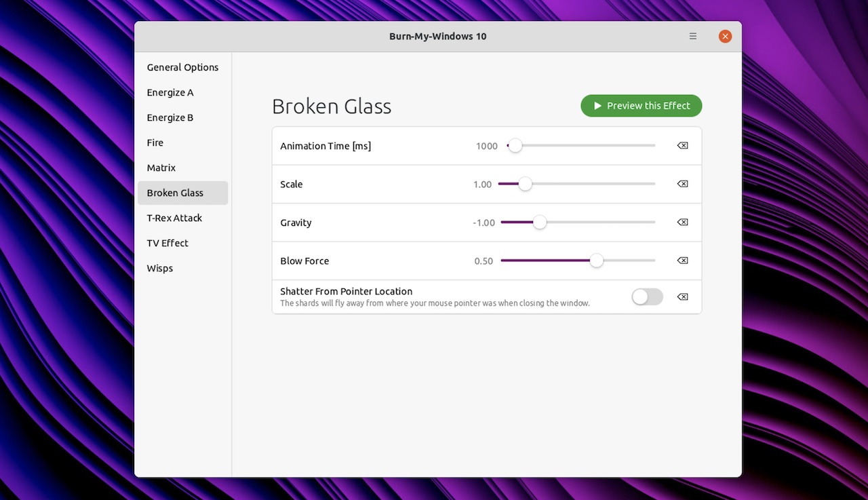The height and width of the screenshot is (500, 868).
Task: Reset the Gravity value
Action: point(682,222)
